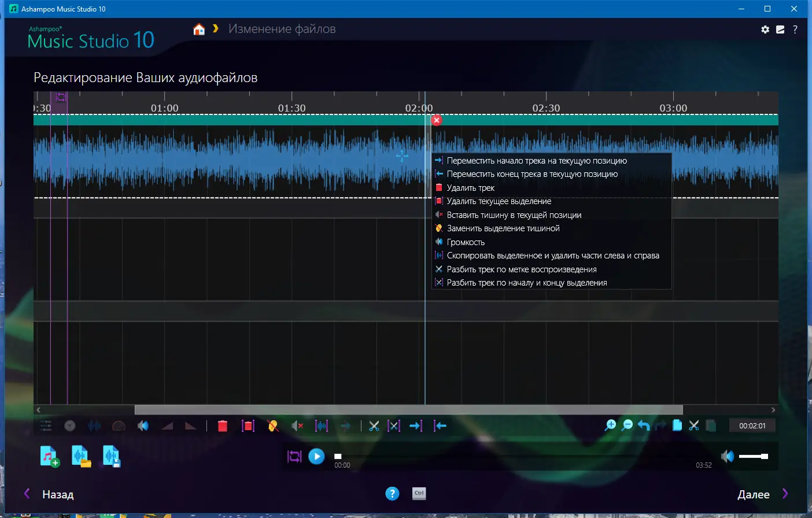Image resolution: width=812 pixels, height=518 pixels.
Task: Click the split track scissors icon
Action: [x=374, y=426]
